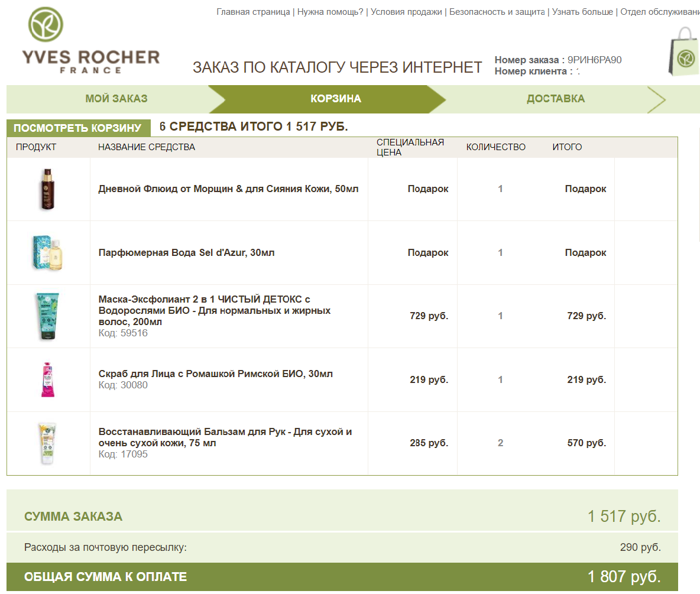The image size is (700, 594).
Task: Click НАЗВАНИЕ СРЕДСТВА column header
Action: click(147, 147)
